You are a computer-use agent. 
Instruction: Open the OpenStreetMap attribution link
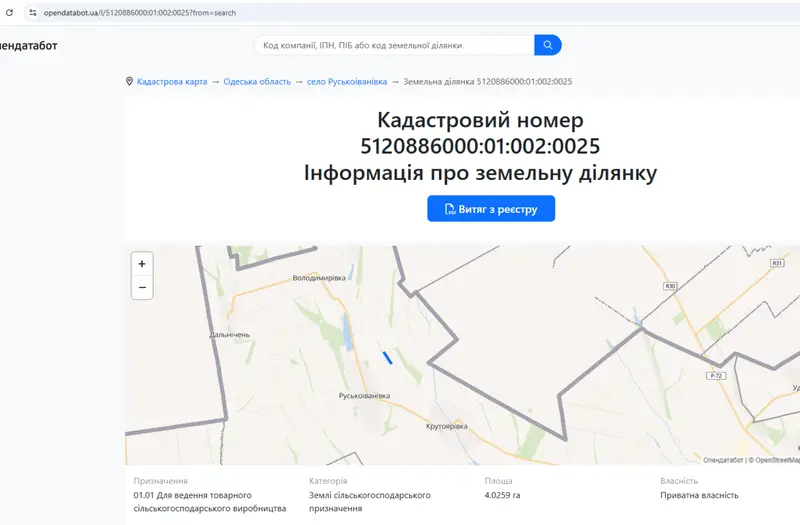click(x=777, y=460)
